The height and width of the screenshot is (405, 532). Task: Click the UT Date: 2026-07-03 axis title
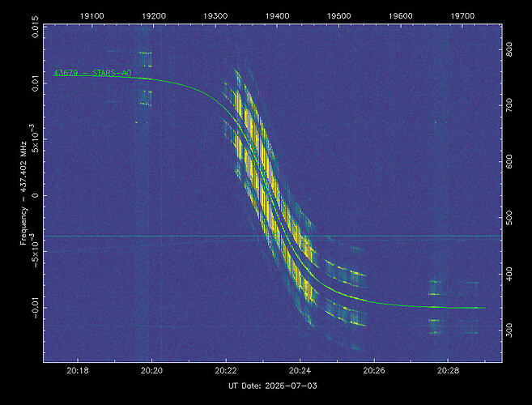coord(272,386)
